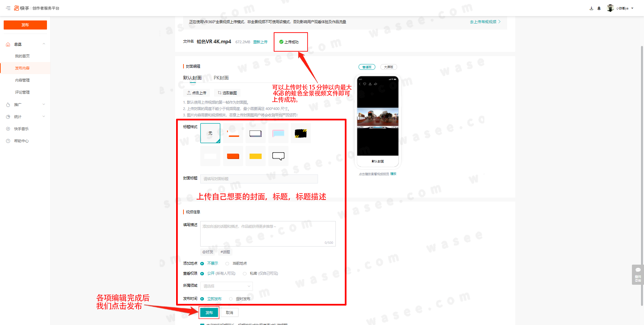Select 公开 visibility radio
The height and width of the screenshot is (325, 644).
tap(202, 274)
